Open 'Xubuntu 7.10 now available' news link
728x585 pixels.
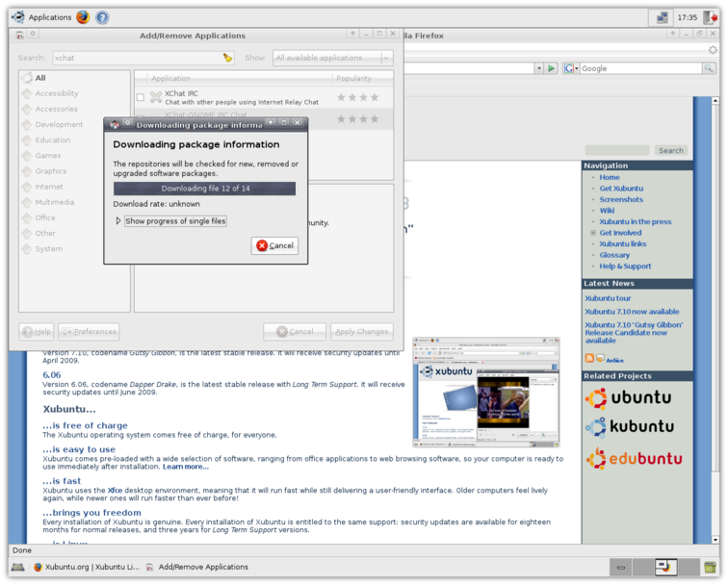(632, 312)
